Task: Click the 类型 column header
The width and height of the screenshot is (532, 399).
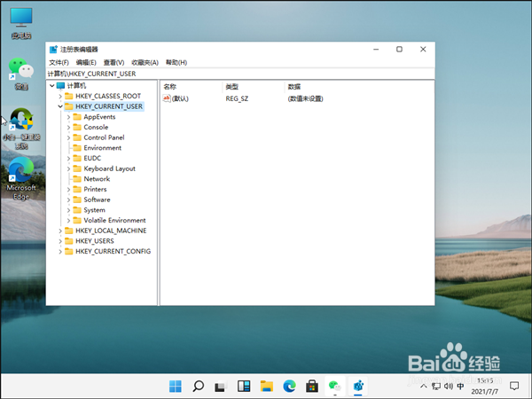Action: tap(254, 87)
